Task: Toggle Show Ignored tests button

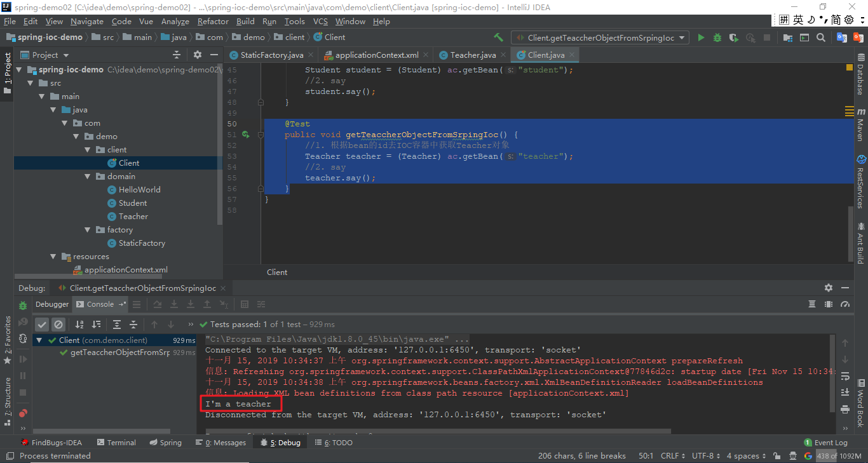Action: coord(58,324)
